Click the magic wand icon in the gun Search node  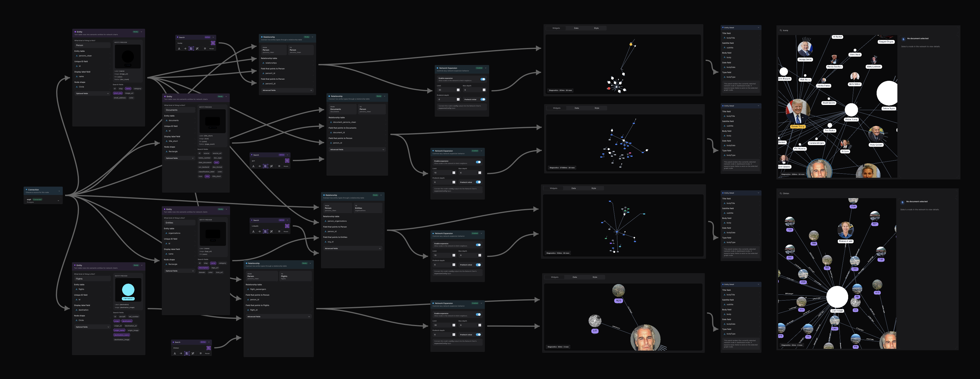[x=271, y=166]
